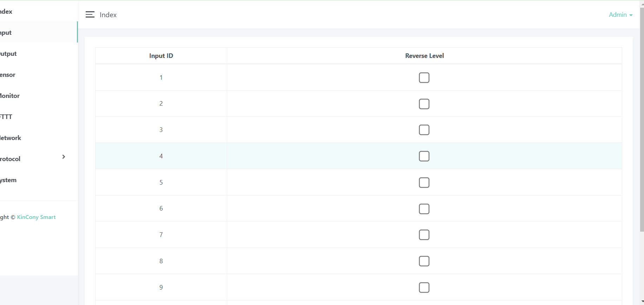Open the System menu item
644x305 pixels.
coord(9,180)
